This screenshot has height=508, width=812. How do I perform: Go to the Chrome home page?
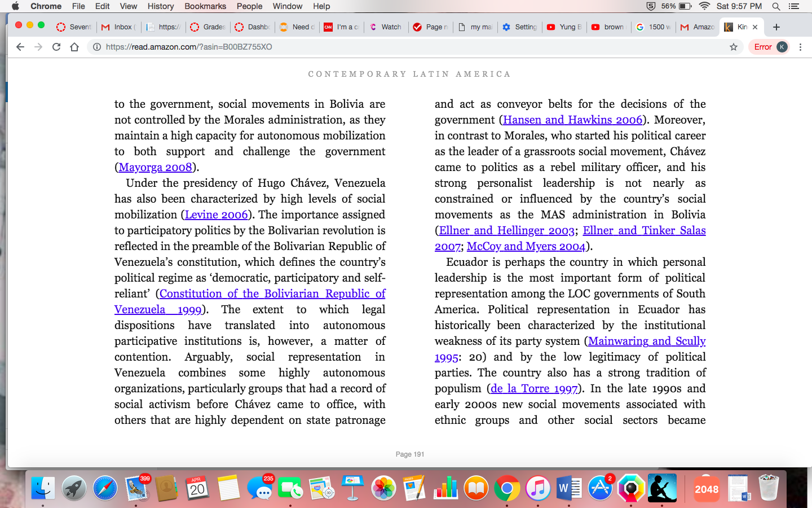pyautogui.click(x=74, y=47)
